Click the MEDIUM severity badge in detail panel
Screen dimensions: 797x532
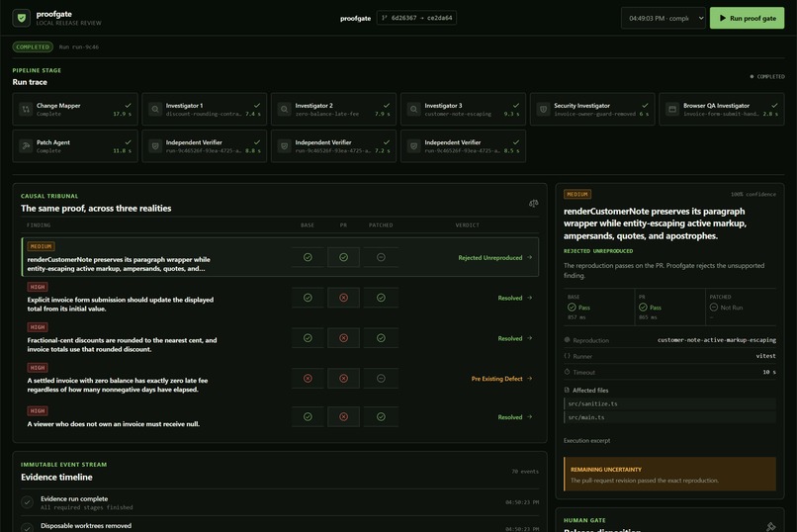(x=576, y=194)
